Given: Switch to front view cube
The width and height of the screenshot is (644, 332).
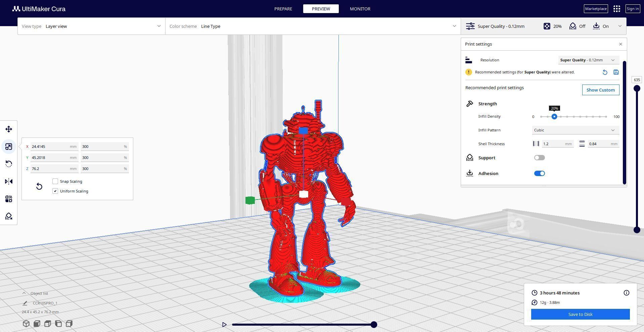Looking at the screenshot, I should (x=37, y=324).
